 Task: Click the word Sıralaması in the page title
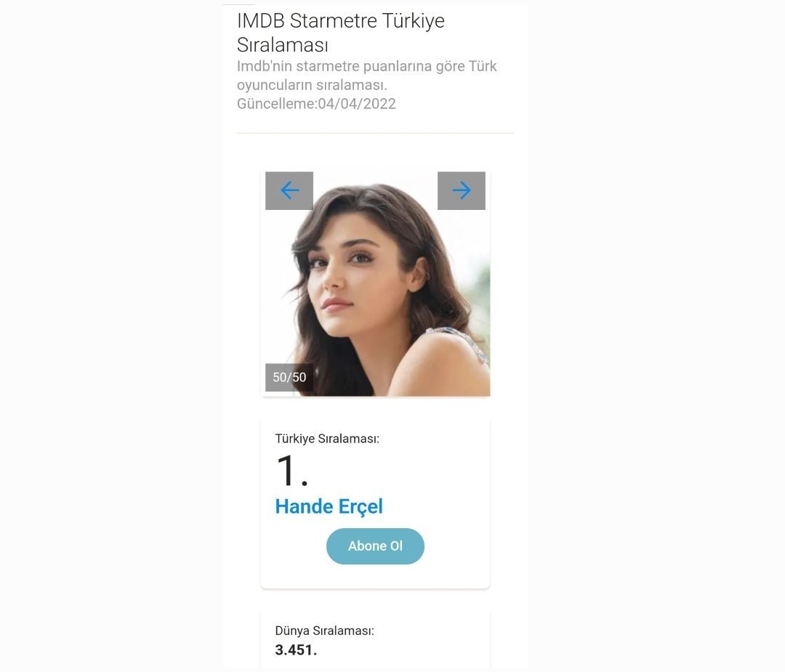282,45
